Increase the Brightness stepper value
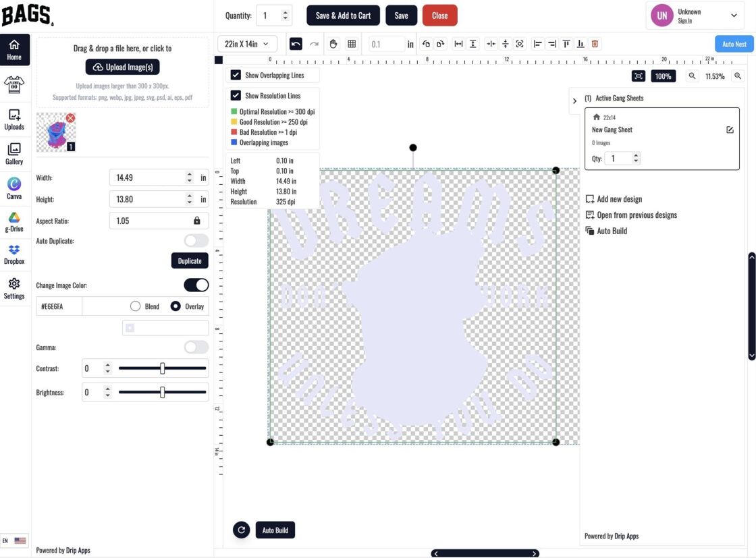Image resolution: width=756 pixels, height=558 pixels. pos(107,389)
